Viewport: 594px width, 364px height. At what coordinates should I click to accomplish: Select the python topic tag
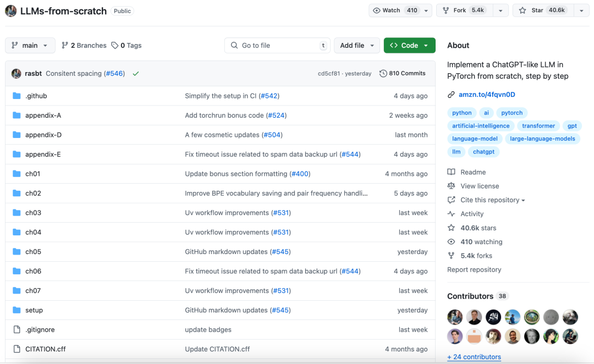(x=461, y=112)
